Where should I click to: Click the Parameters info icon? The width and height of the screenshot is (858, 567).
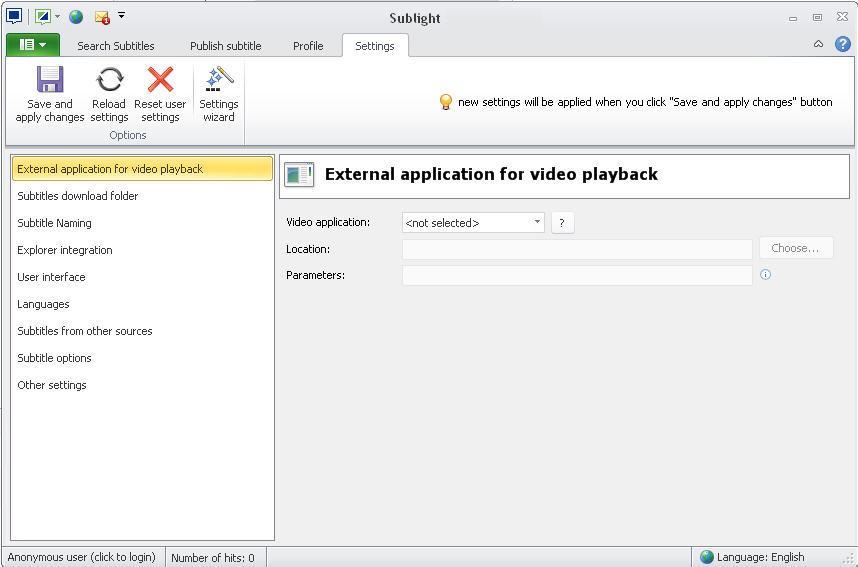point(766,275)
